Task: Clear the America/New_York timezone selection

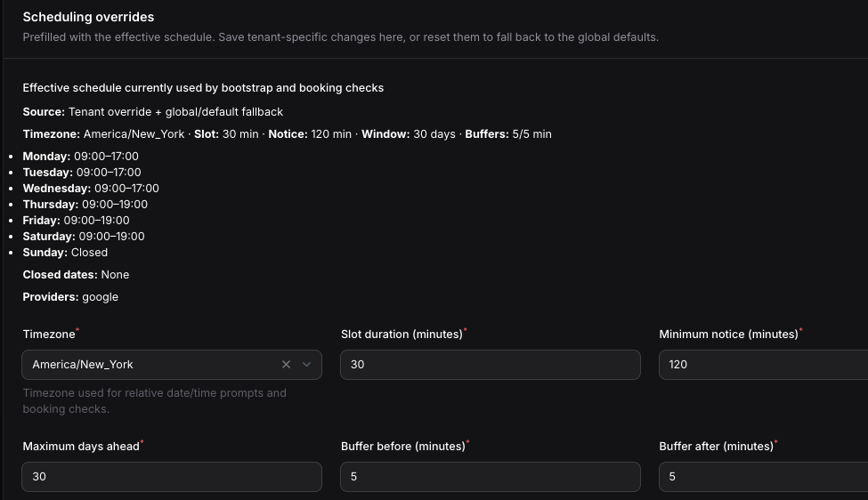Action: tap(286, 365)
